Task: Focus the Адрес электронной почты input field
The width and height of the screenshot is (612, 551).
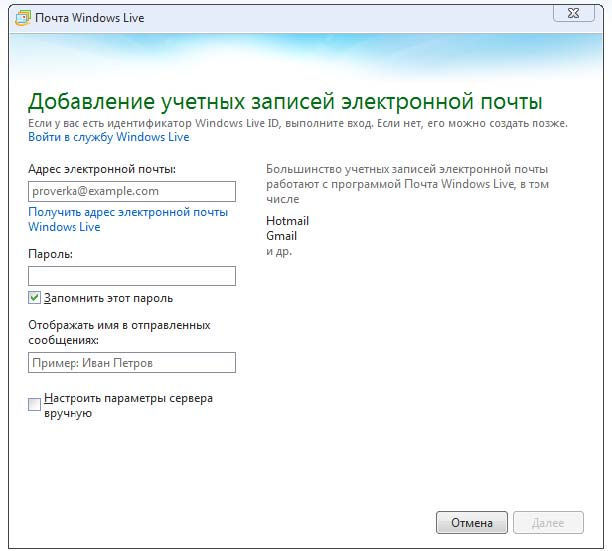Action: 132,191
